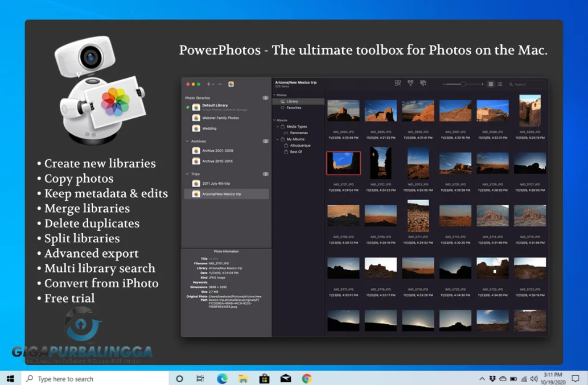Select Archive 2001-2009 library
The image size is (588, 385).
[227, 151]
